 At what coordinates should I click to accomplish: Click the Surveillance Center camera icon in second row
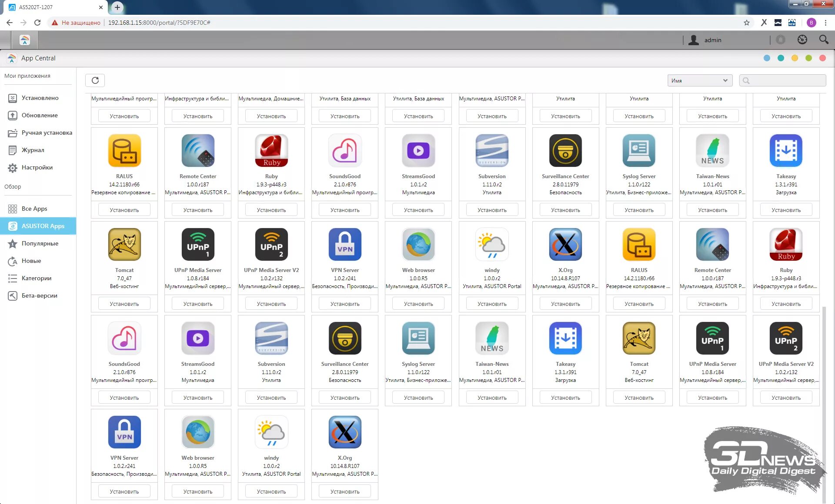click(565, 150)
